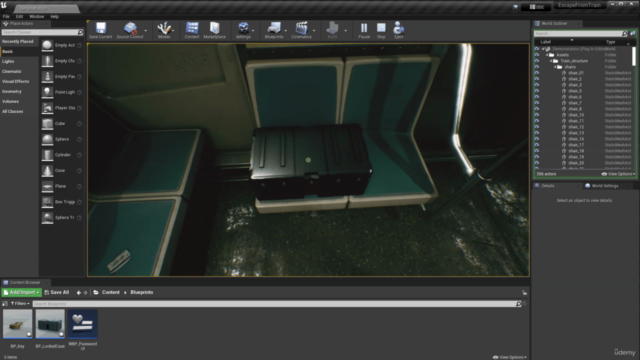Toggle visibility eye for chair_19
The width and height of the screenshot is (640, 360).
(537, 157)
